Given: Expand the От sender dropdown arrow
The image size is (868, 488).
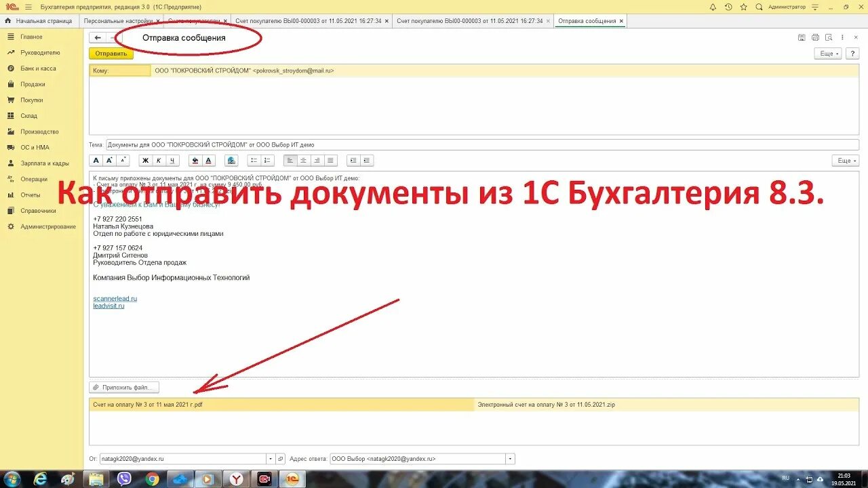Looking at the screenshot, I should [x=271, y=459].
